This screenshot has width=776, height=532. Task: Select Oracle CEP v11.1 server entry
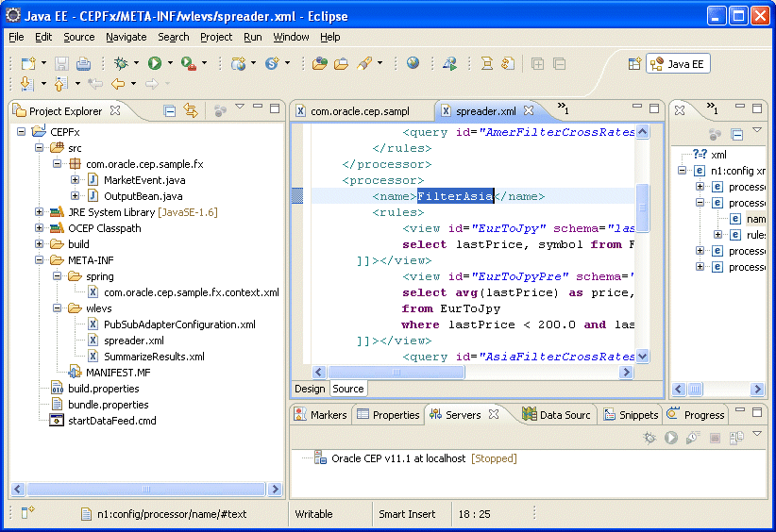(x=397, y=458)
